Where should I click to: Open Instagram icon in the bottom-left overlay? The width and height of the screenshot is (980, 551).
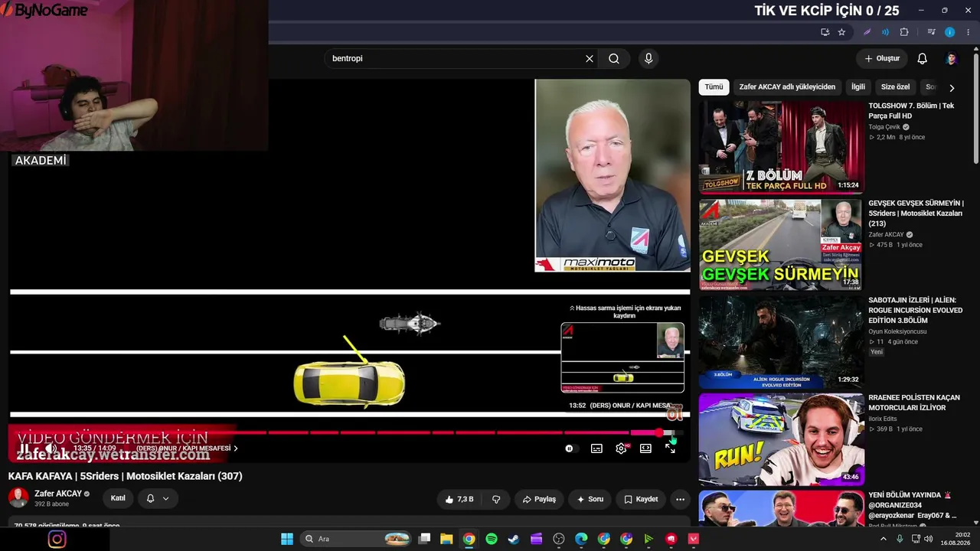point(57,539)
